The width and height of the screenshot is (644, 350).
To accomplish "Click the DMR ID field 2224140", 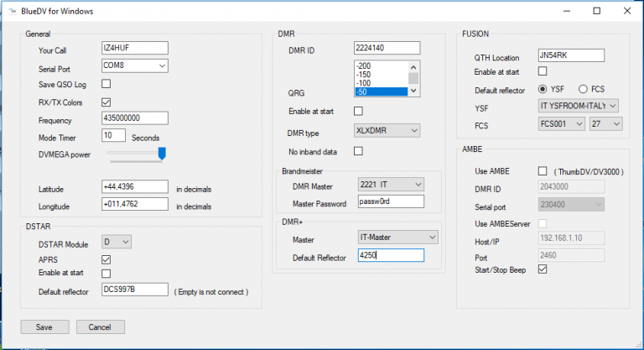I will 387,48.
